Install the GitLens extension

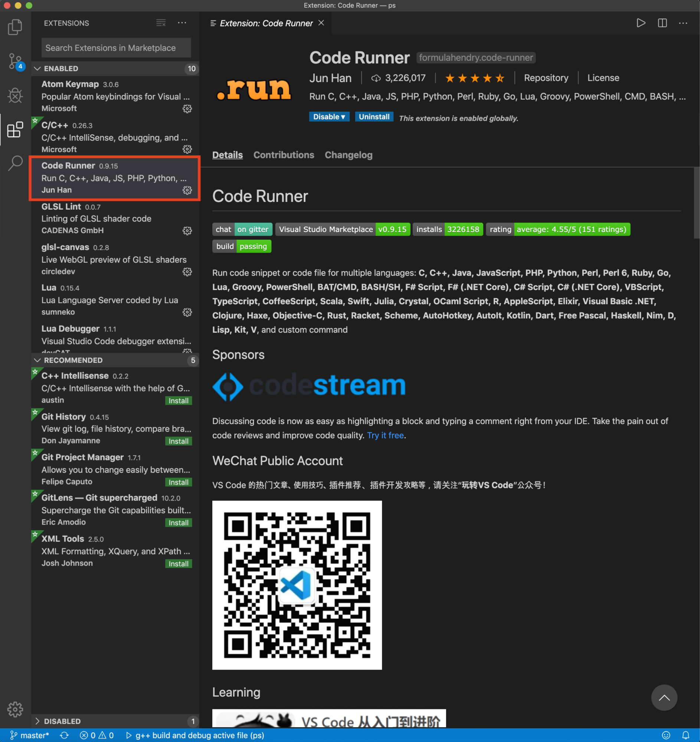tap(179, 522)
